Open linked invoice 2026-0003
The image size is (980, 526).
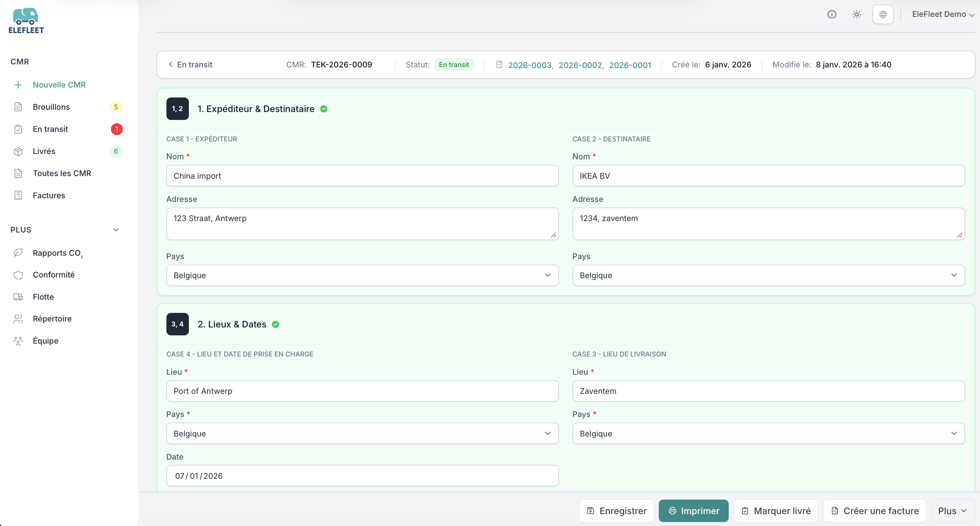click(x=529, y=65)
